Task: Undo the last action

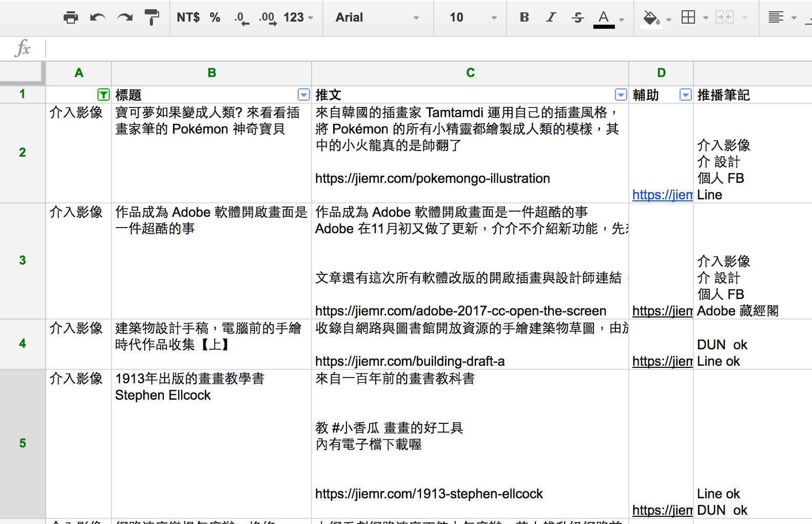Action: (x=98, y=17)
